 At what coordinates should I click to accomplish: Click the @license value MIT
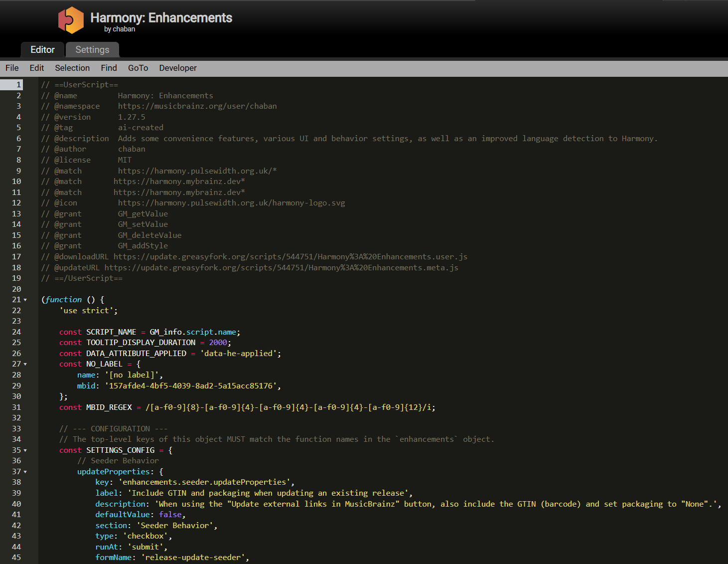pos(125,160)
